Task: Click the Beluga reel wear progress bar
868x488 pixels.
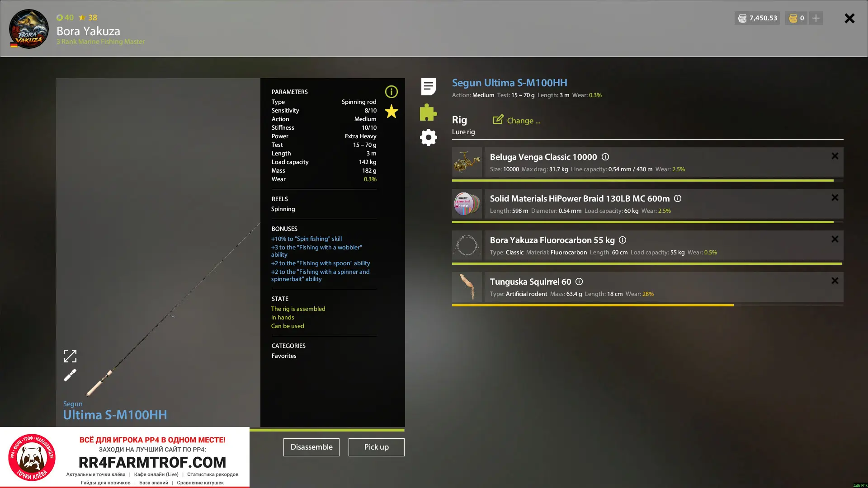Action: [647, 180]
